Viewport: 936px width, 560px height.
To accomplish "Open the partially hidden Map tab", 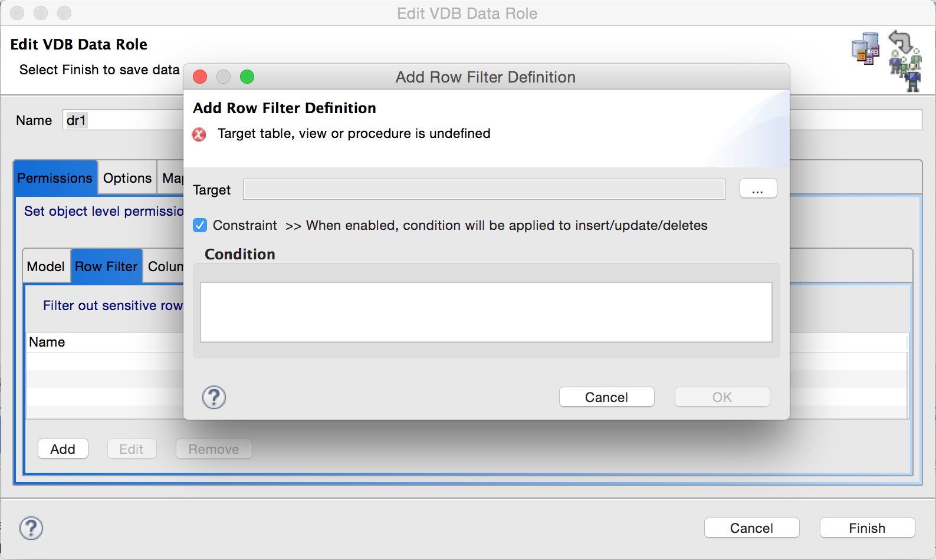I will coord(172,178).
